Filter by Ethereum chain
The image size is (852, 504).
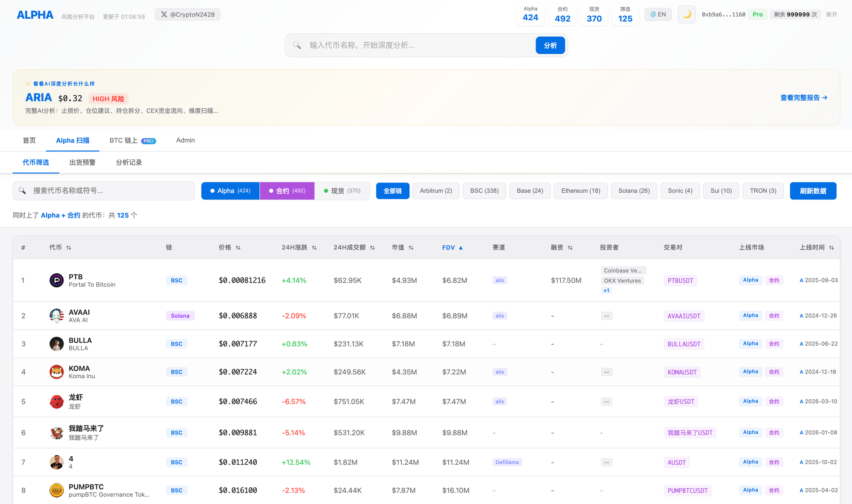pos(581,191)
